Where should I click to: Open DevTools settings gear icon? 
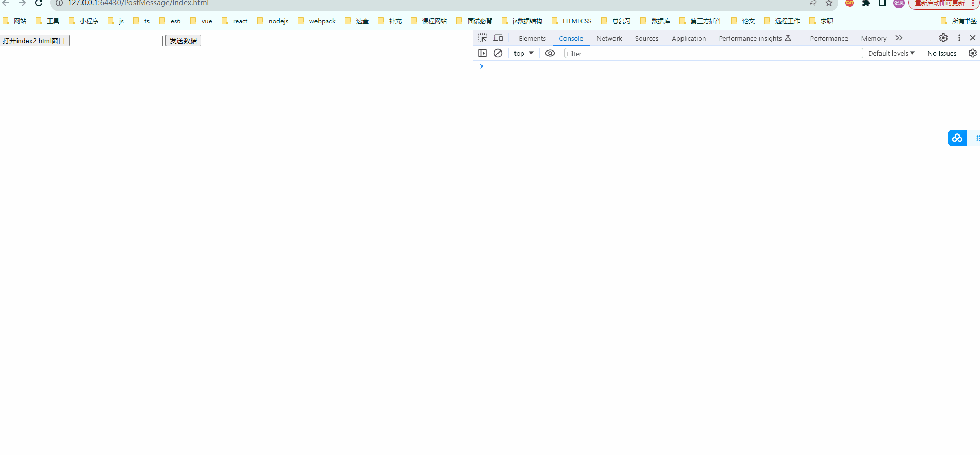943,38
